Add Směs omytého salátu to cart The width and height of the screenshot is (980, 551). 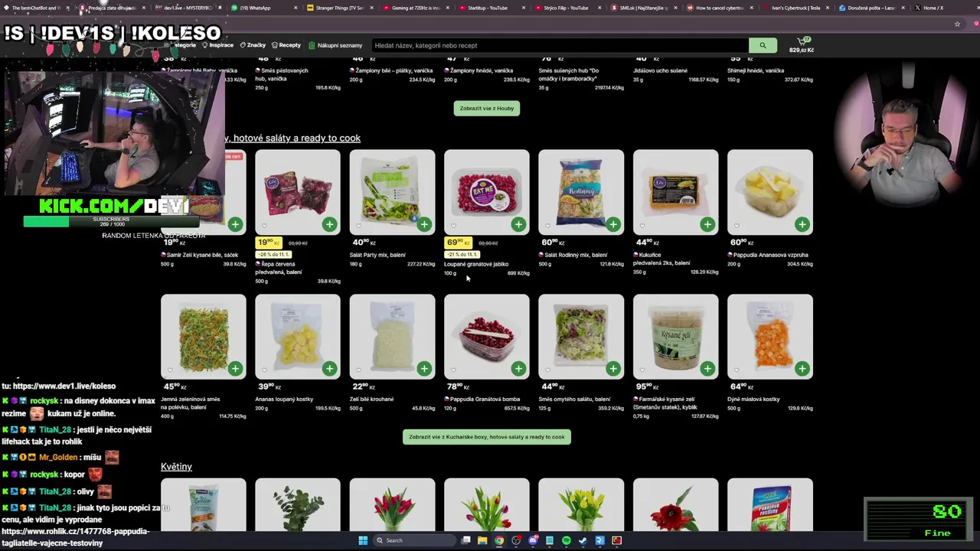(613, 368)
